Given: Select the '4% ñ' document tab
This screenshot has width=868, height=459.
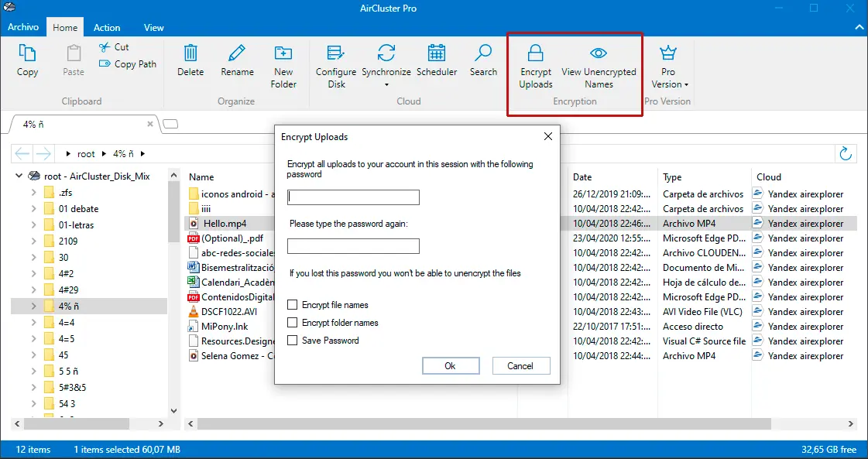Looking at the screenshot, I should [x=83, y=125].
